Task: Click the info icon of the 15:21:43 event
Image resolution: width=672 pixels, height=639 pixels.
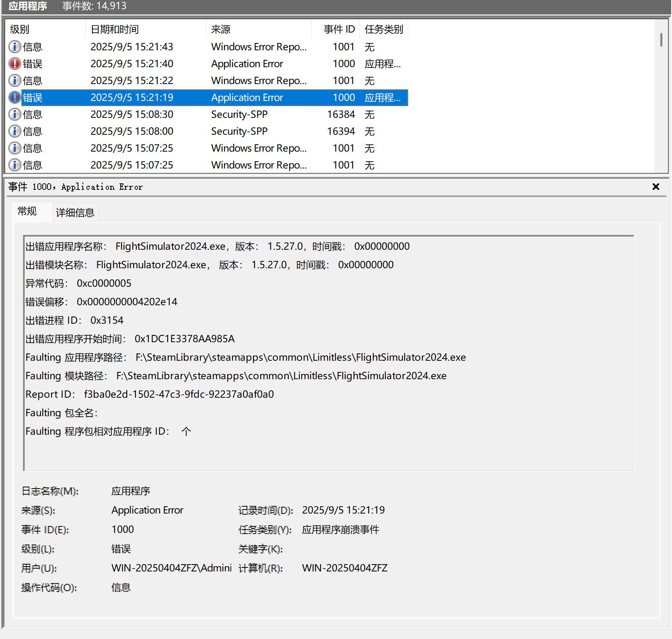Action: (x=15, y=47)
